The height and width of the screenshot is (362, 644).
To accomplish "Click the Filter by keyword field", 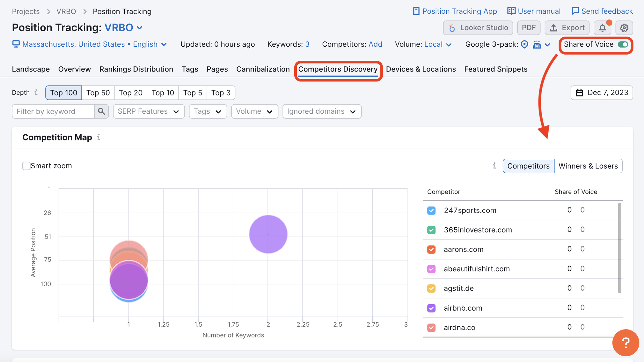I will [x=53, y=111].
